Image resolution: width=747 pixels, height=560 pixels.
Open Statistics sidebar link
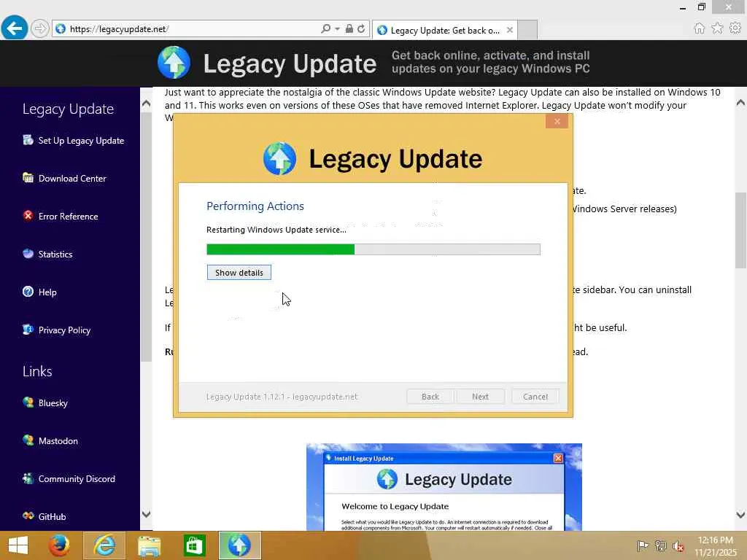click(x=55, y=254)
